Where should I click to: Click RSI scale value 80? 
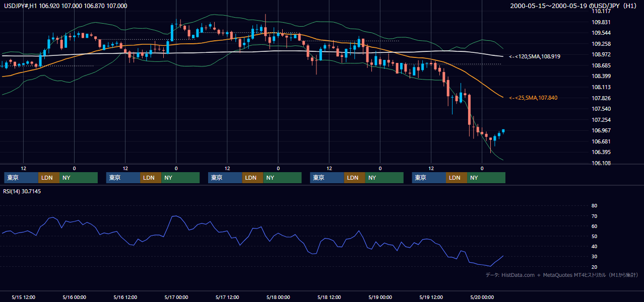coord(594,206)
